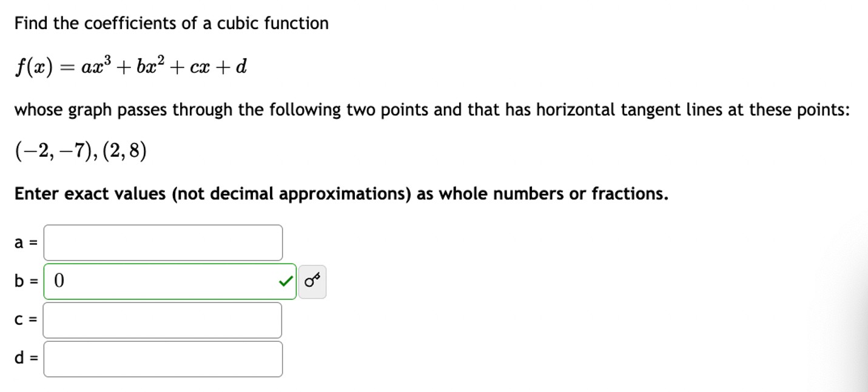Select the text in the b input field
868x392 pixels.
(x=58, y=279)
